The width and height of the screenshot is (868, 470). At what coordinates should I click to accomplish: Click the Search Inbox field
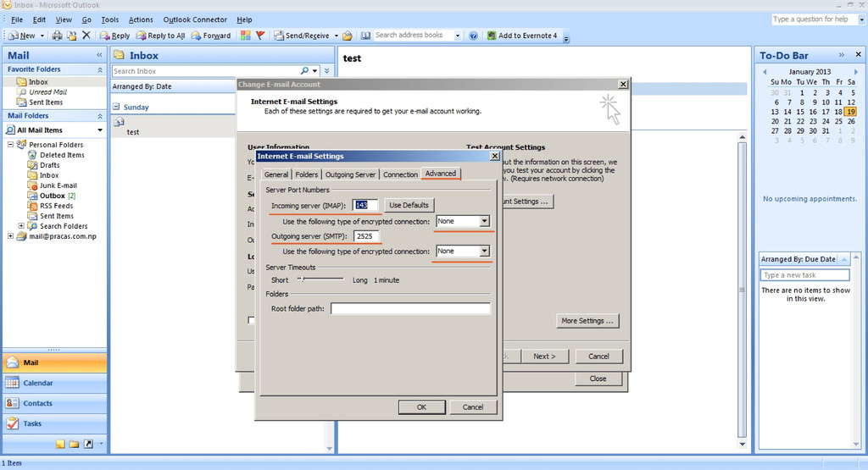(206, 71)
